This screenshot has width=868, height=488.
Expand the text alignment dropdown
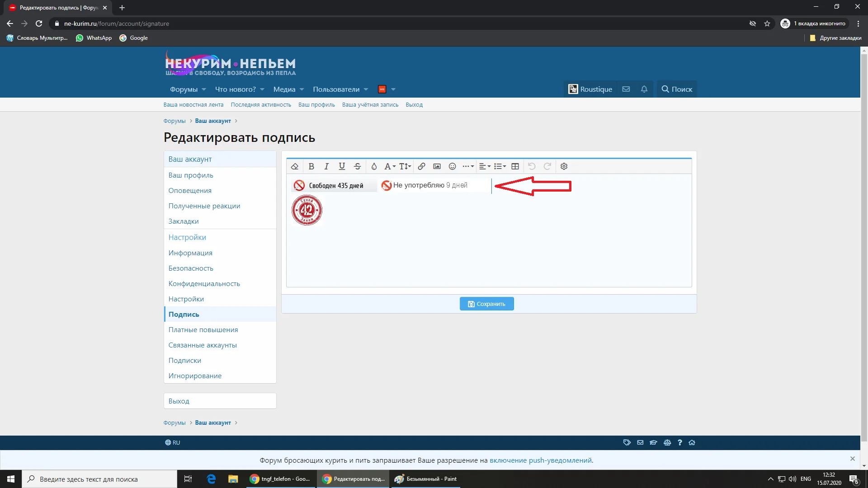485,166
